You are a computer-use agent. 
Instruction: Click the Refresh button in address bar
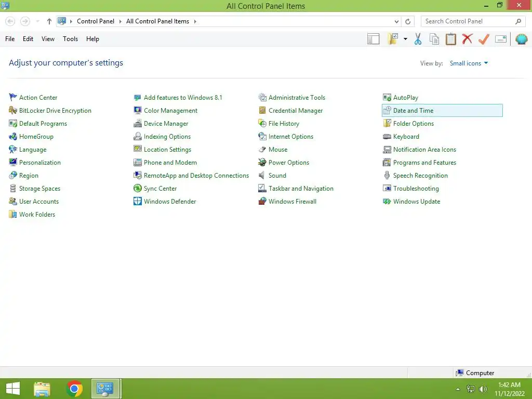tap(408, 21)
